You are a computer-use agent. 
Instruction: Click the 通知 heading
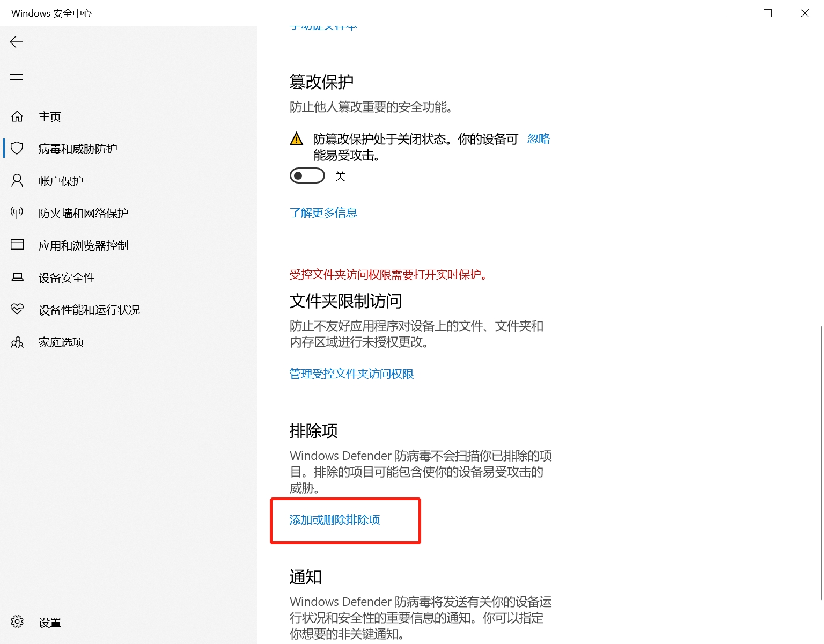(x=306, y=576)
